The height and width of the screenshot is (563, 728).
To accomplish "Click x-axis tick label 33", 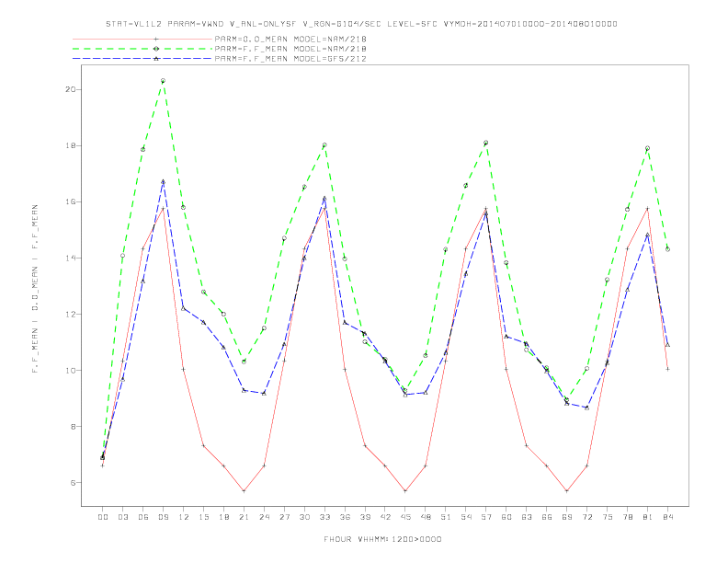I will (x=324, y=517).
